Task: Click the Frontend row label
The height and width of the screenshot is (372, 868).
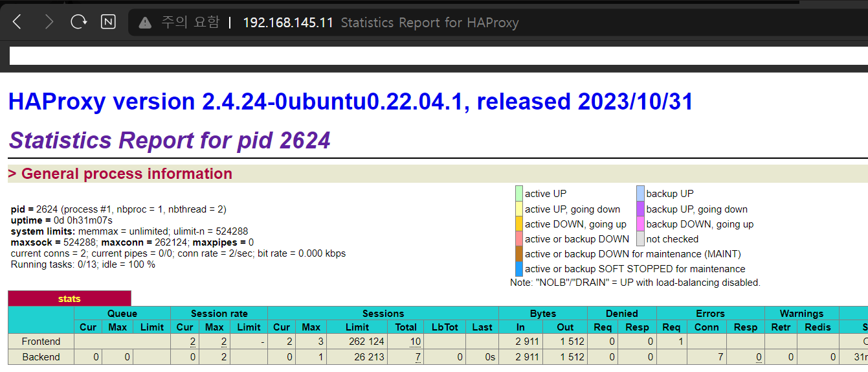Action: point(41,342)
